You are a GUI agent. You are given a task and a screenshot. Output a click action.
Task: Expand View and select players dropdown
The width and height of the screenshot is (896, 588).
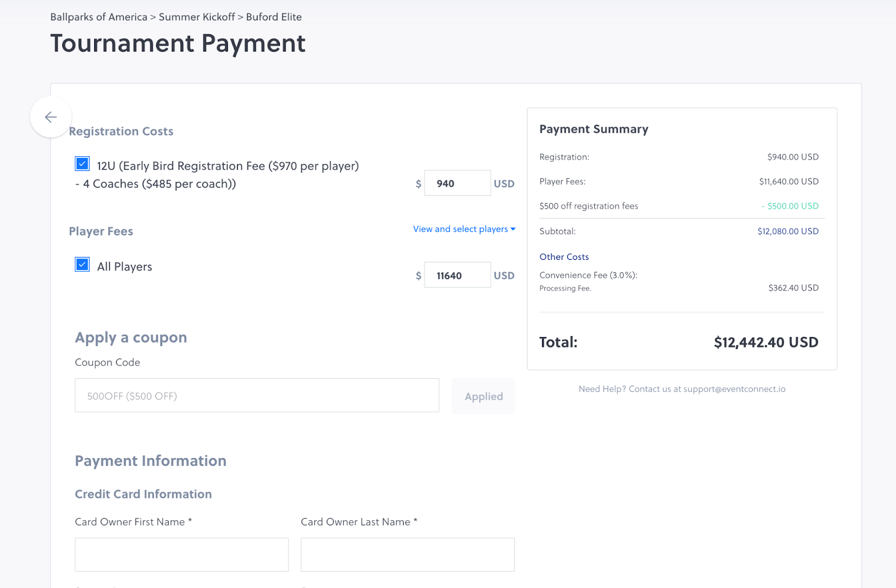click(464, 229)
